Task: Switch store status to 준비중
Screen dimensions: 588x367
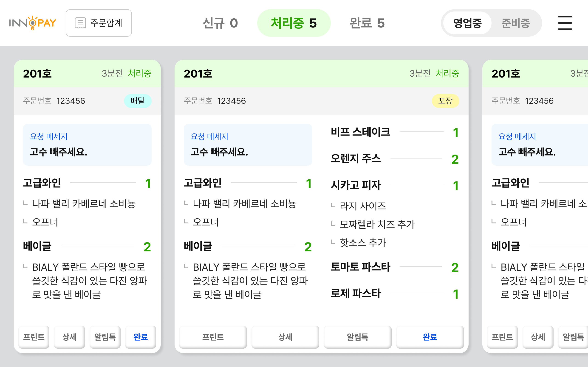Action: pyautogui.click(x=515, y=23)
